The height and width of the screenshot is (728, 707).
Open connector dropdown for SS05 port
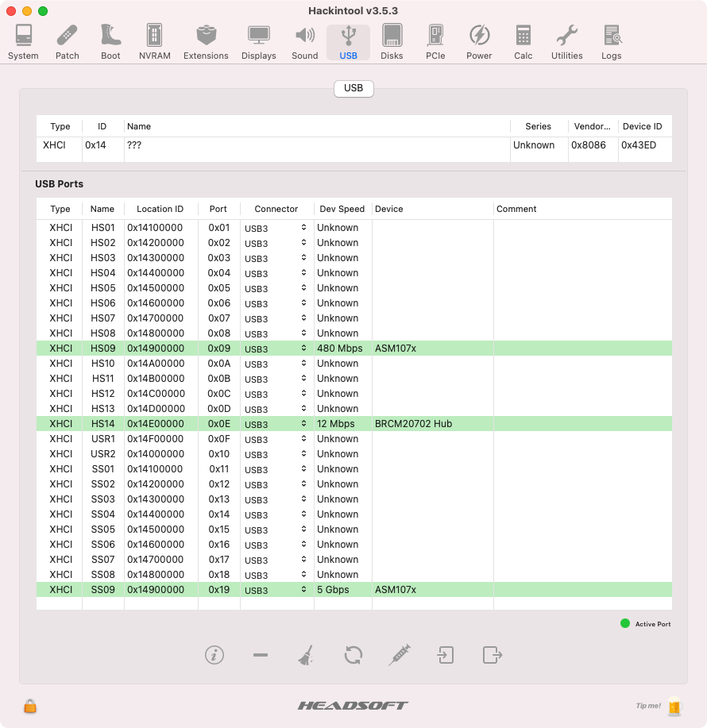[x=276, y=530]
